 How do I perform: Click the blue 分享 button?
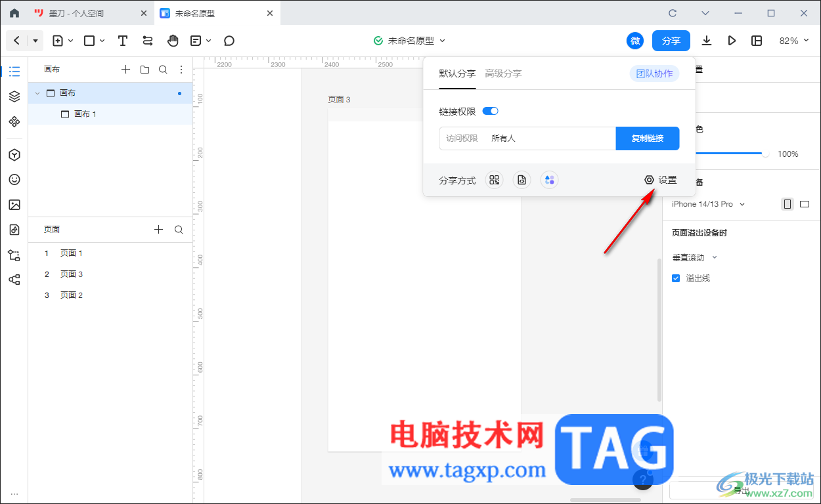click(671, 41)
